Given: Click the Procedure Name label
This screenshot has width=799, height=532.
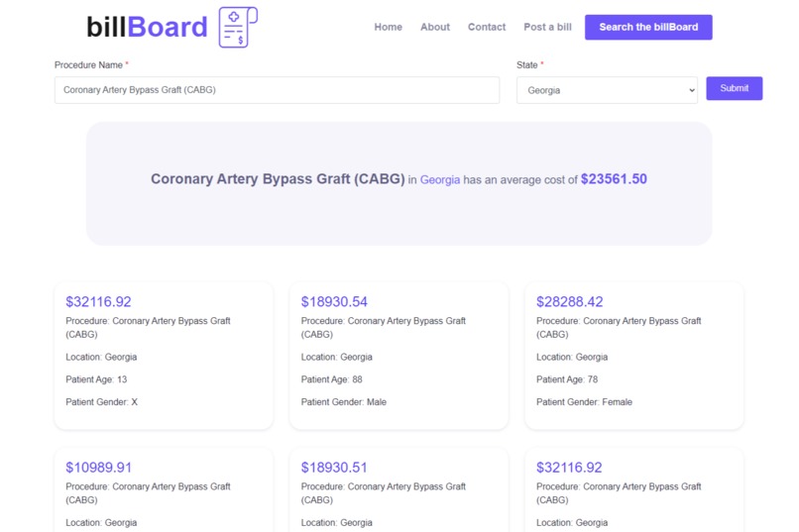Looking at the screenshot, I should point(88,64).
